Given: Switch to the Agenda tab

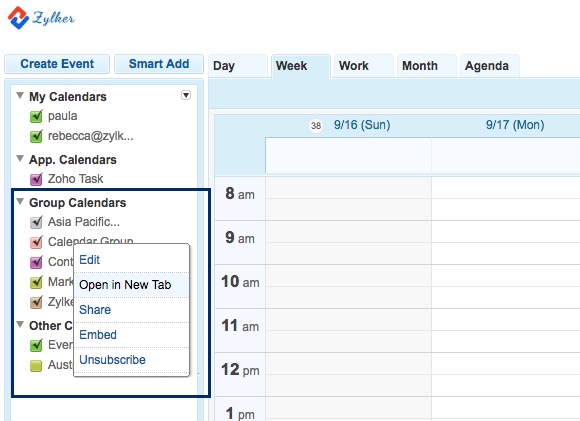Looking at the screenshot, I should pyautogui.click(x=489, y=66).
